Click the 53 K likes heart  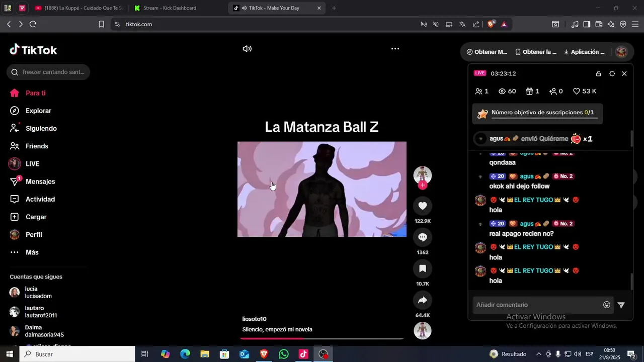[x=585, y=91]
